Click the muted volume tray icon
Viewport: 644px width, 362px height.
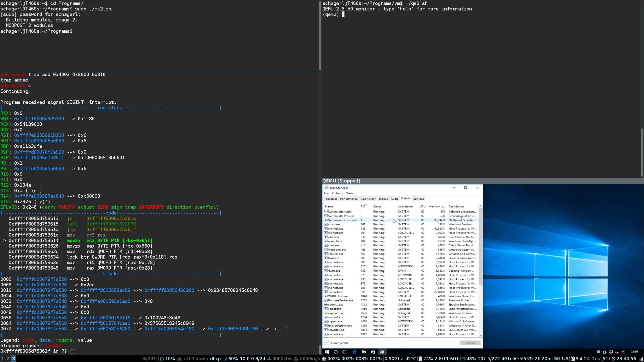click(x=616, y=352)
